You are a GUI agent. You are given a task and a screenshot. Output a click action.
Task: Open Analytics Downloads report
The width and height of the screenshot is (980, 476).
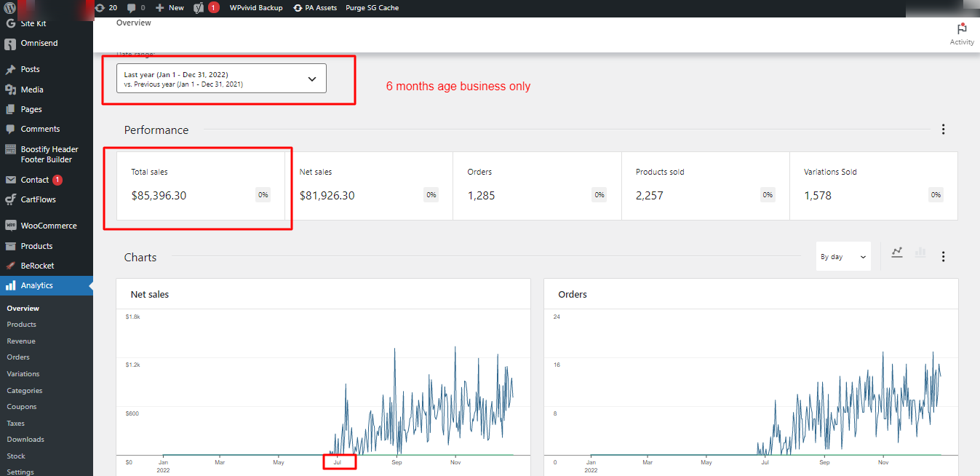pyautogui.click(x=25, y=440)
